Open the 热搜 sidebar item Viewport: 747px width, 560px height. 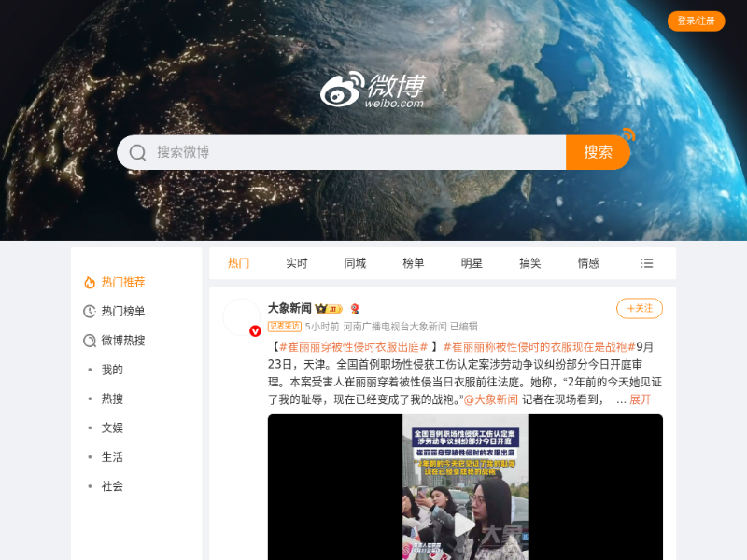[112, 399]
